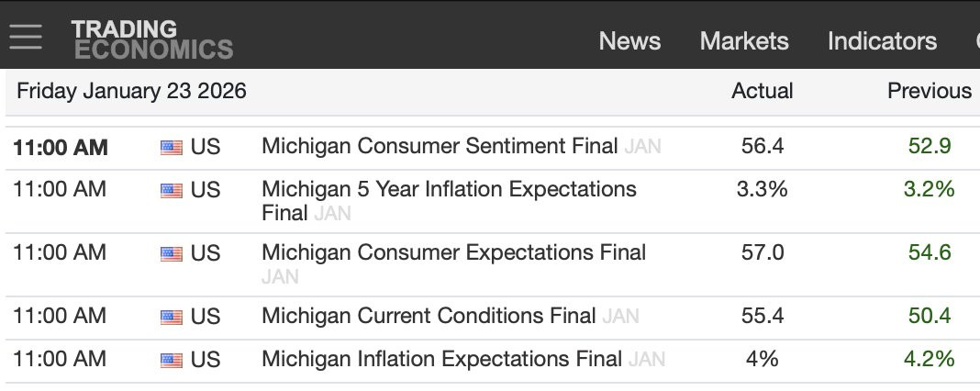The height and width of the screenshot is (391, 980).
Task: Click the Trading Economics logo
Action: point(151,39)
